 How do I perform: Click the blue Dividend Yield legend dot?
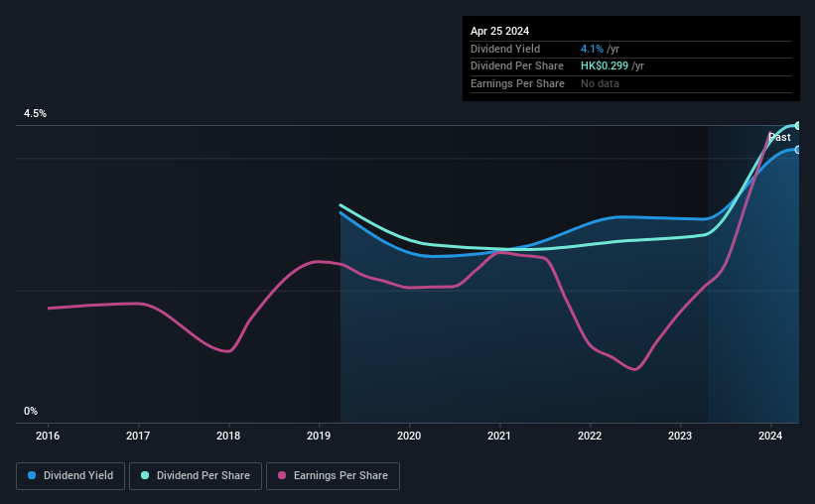click(x=32, y=475)
